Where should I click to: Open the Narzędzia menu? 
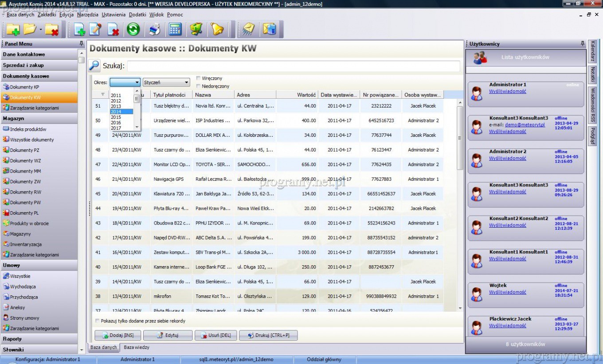[x=87, y=15]
